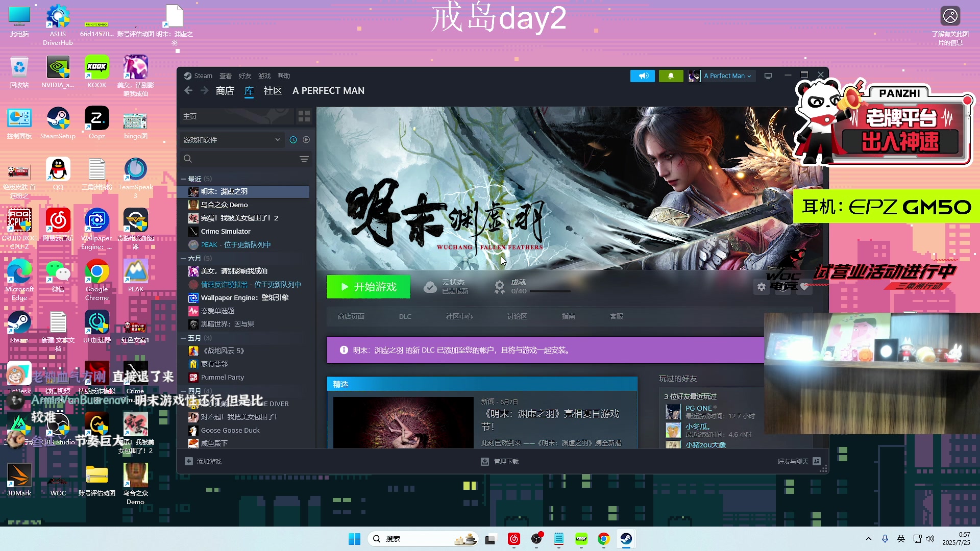The height and width of the screenshot is (551, 980).
Task: Click the 主页 library home button
Action: (x=237, y=116)
